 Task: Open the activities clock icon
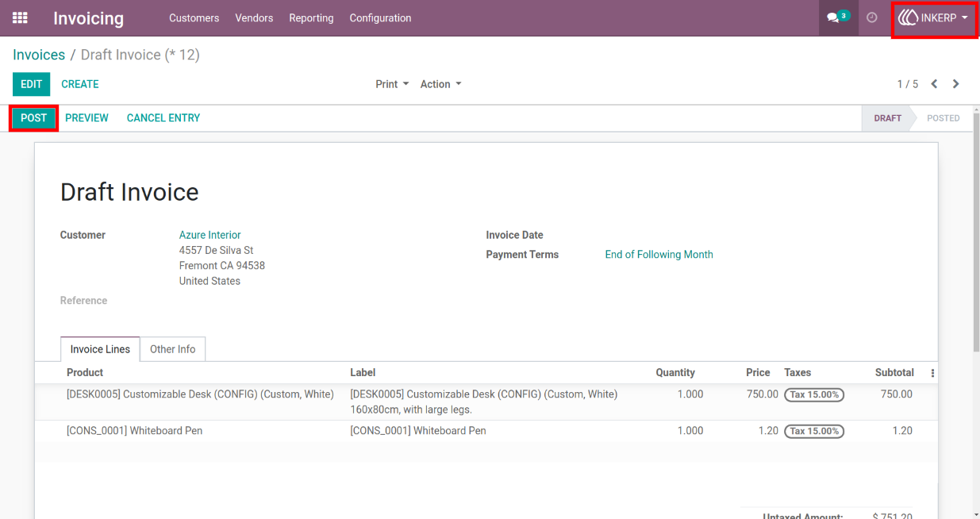872,17
